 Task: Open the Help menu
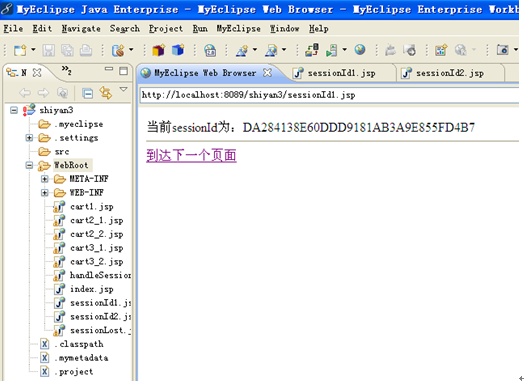point(319,29)
